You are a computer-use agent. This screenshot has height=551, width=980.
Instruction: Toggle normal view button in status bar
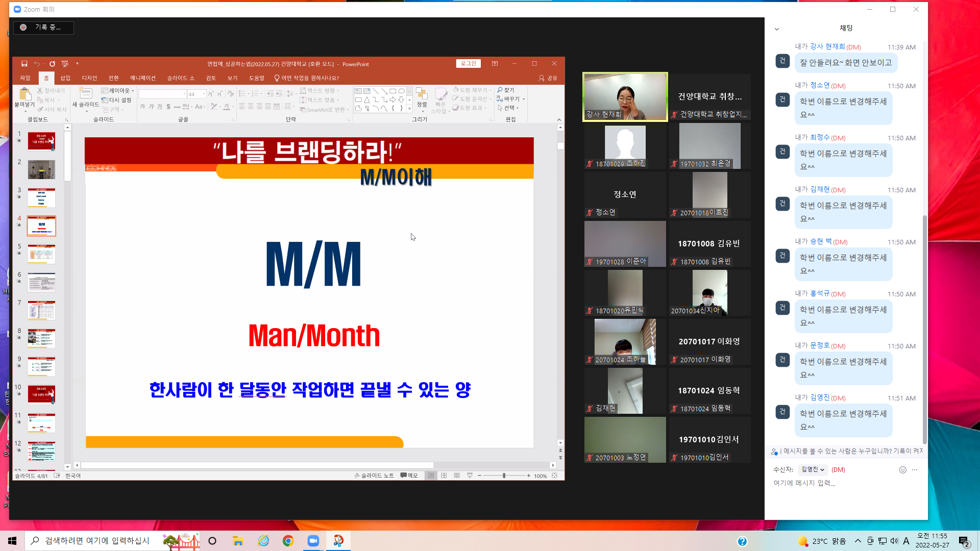pos(431,475)
